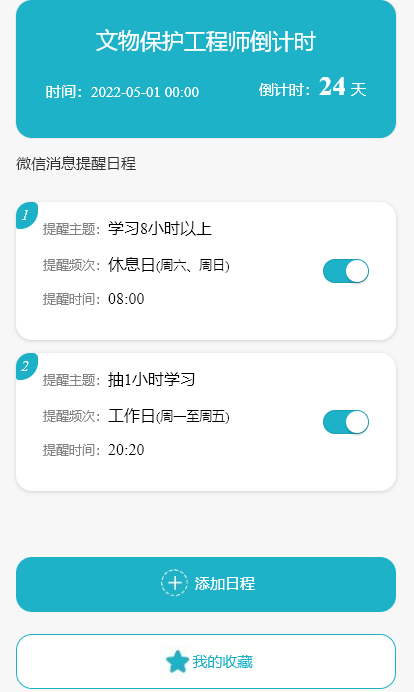Click the number 1 badge on first reminder
Viewport: 414px width, 692px height.
point(26,215)
